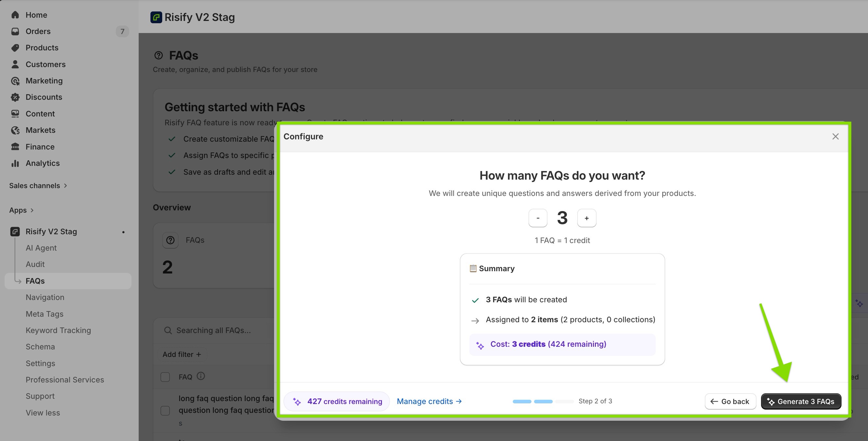The image size is (868, 441).
Task: Click the Customers person icon
Action: [15, 64]
